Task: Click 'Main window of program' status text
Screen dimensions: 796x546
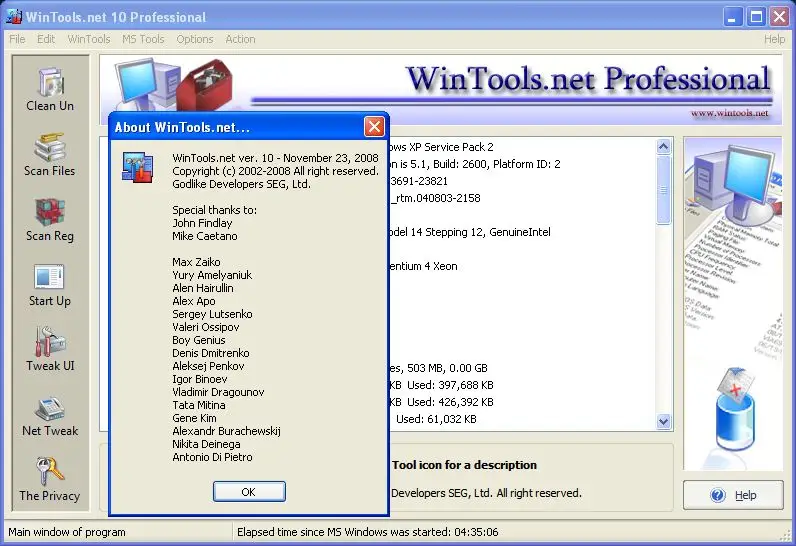Action: click(x=67, y=532)
